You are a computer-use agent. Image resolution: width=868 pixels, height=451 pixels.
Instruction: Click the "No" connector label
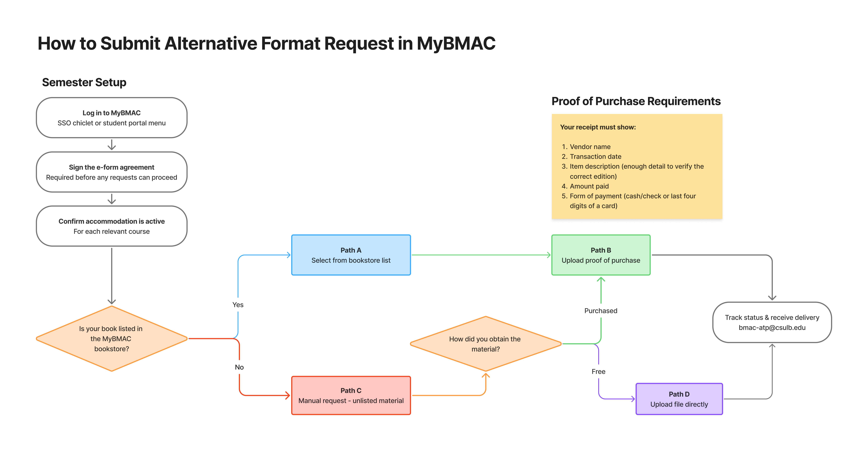(239, 367)
